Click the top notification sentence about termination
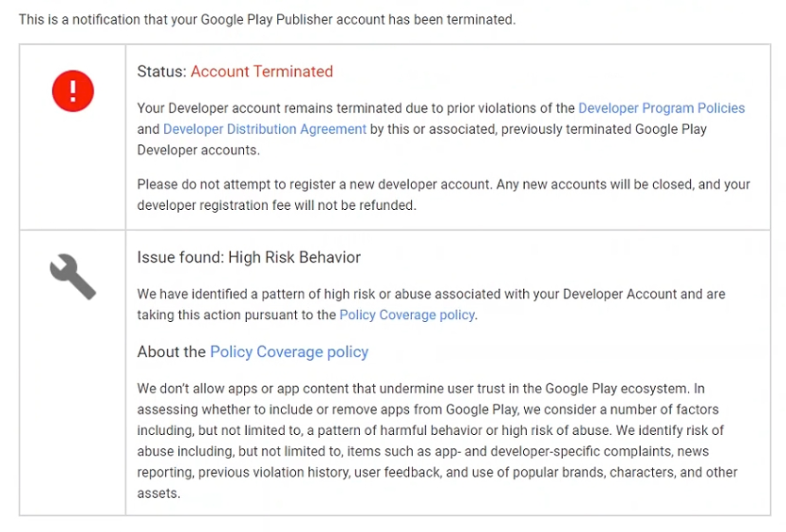786x532 pixels. (x=267, y=20)
